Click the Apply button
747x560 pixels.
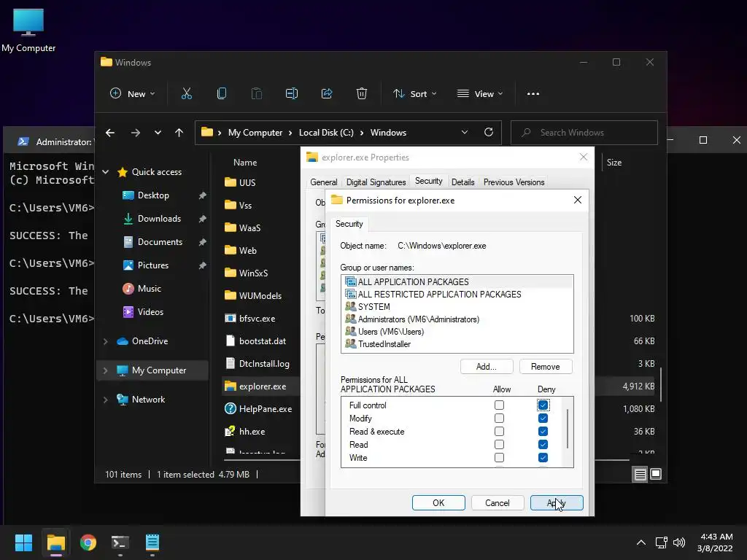point(557,503)
